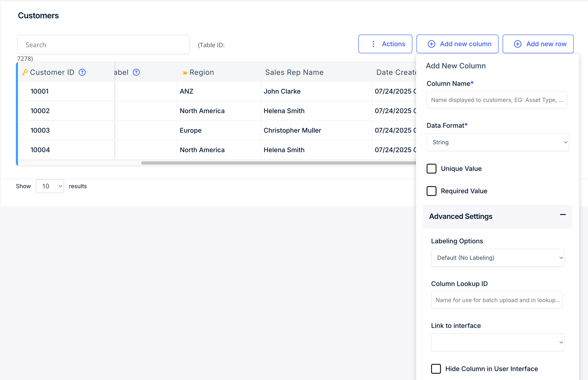
Task: Click the date cell in row 10003
Action: coord(394,130)
